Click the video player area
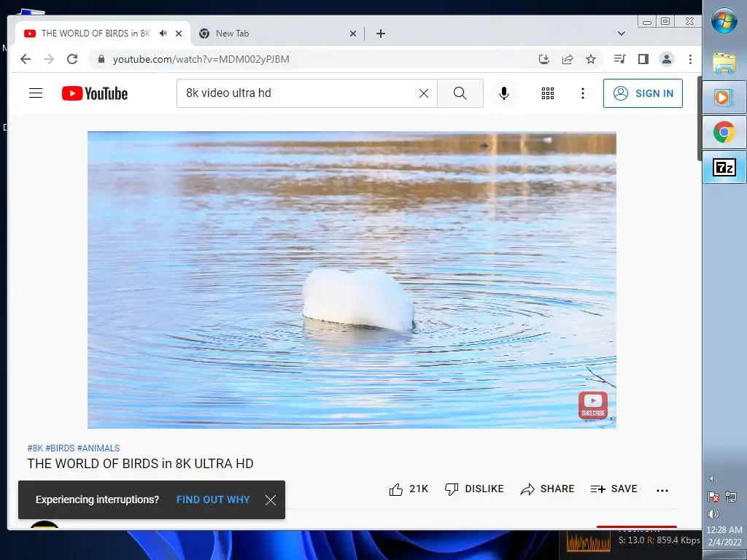The height and width of the screenshot is (560, 747). pyautogui.click(x=352, y=280)
